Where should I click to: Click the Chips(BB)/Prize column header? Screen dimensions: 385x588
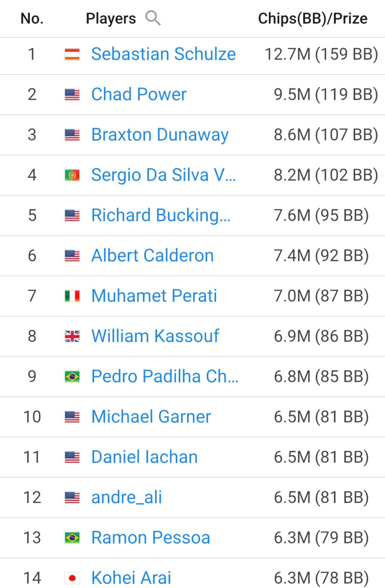point(313,19)
